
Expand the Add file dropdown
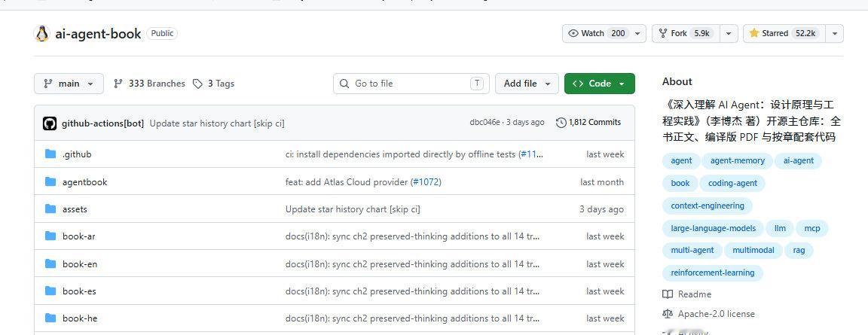pos(527,84)
